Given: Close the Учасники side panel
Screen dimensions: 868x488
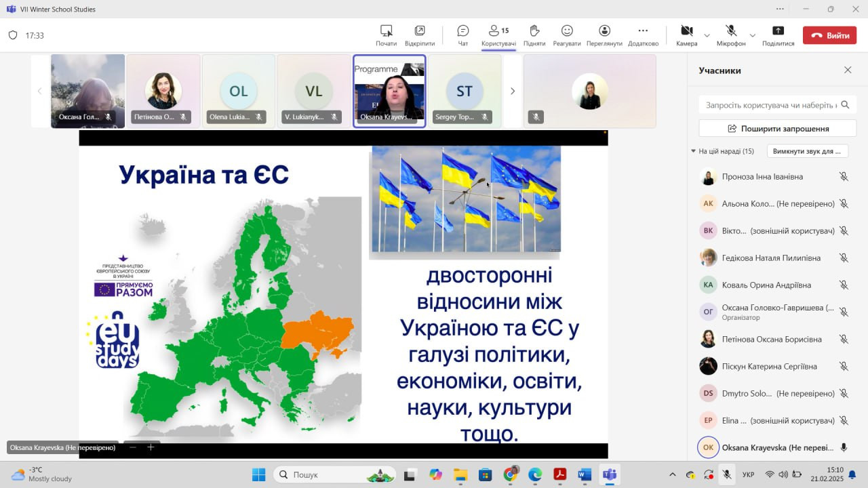Looking at the screenshot, I should click(848, 70).
